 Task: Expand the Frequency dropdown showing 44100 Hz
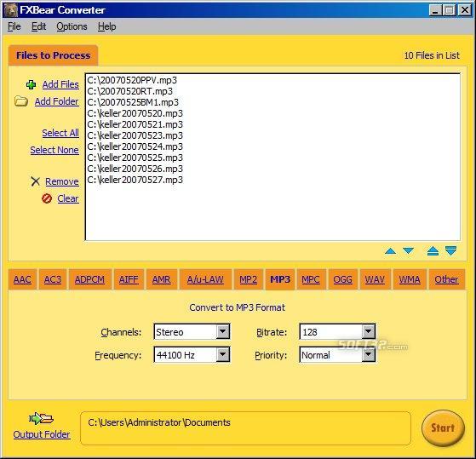(222, 354)
